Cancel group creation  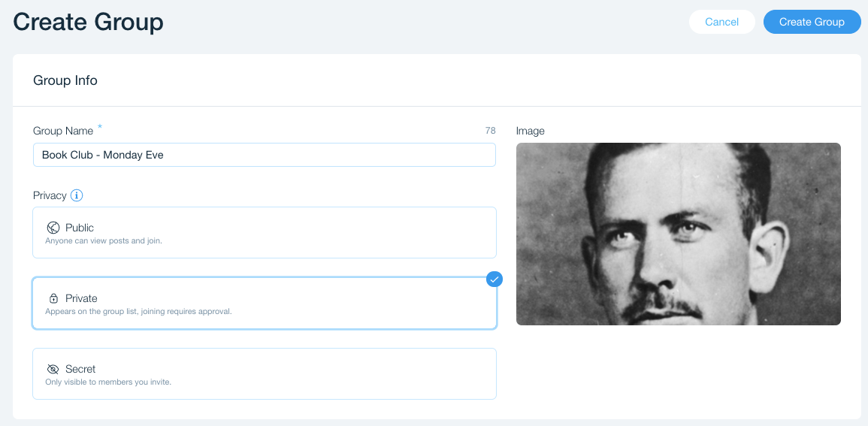coord(721,22)
